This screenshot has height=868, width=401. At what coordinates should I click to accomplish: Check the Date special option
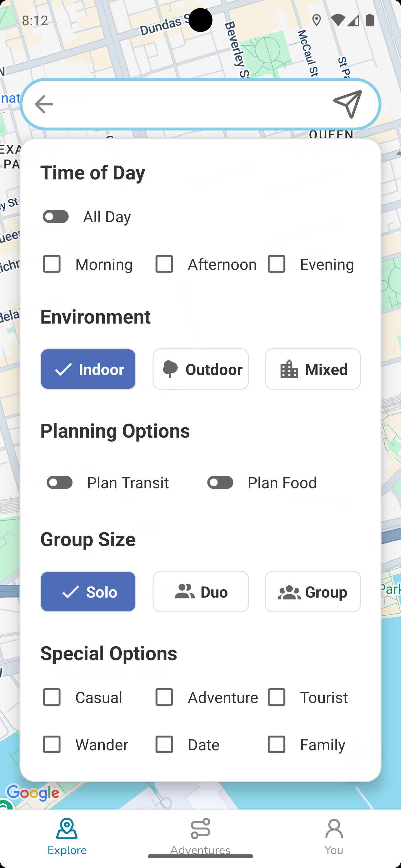(164, 745)
